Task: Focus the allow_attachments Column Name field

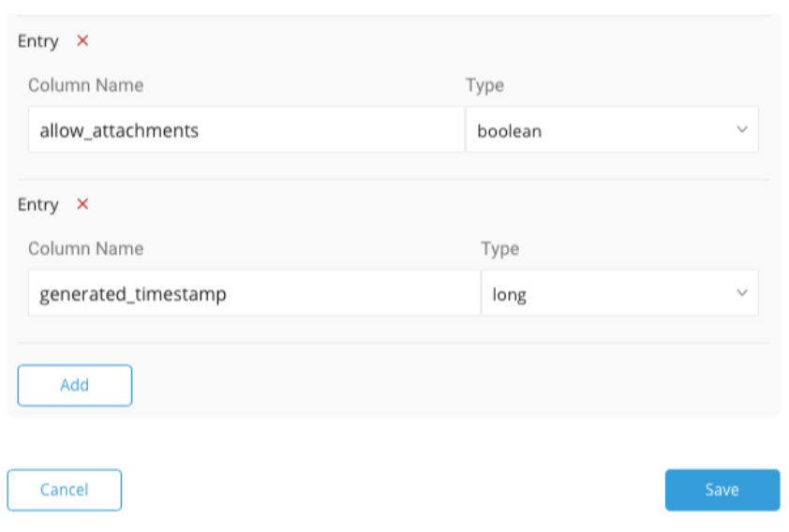Action: tap(246, 130)
